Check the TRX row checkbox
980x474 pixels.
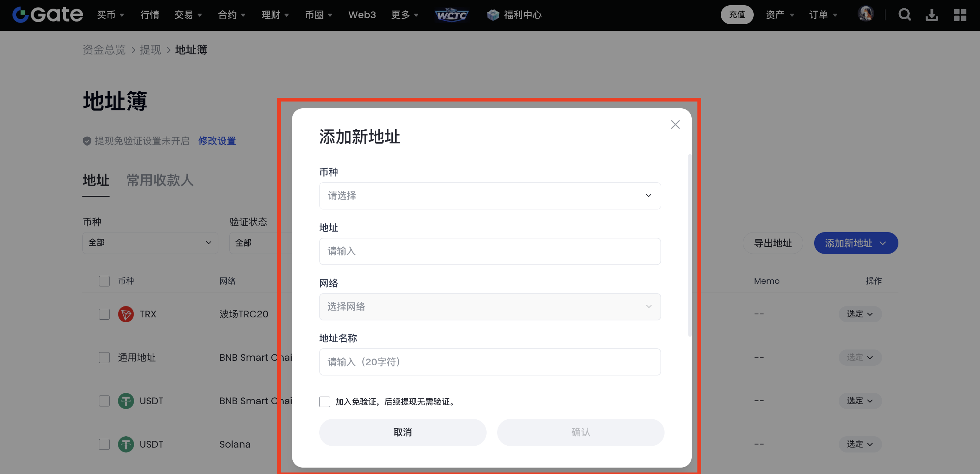point(104,314)
